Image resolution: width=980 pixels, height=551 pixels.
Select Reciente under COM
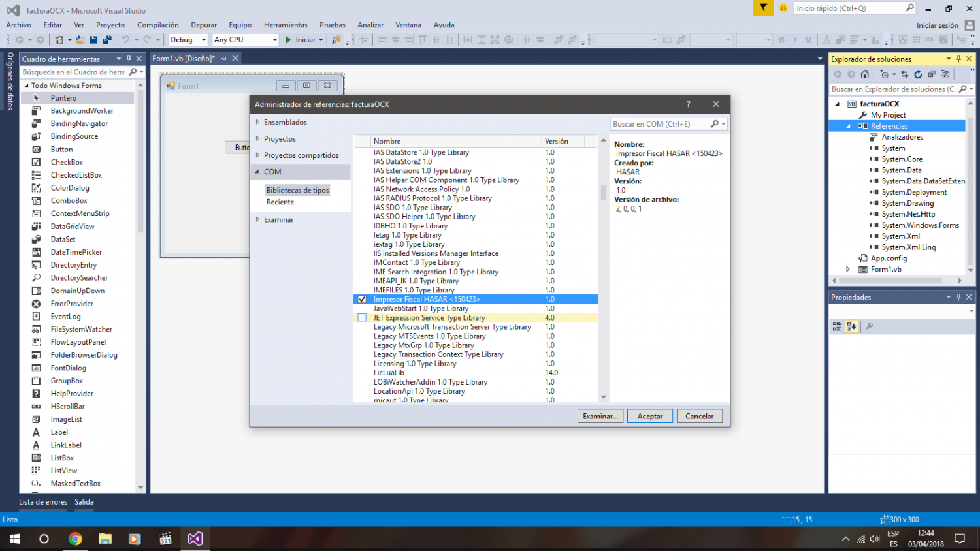point(280,202)
